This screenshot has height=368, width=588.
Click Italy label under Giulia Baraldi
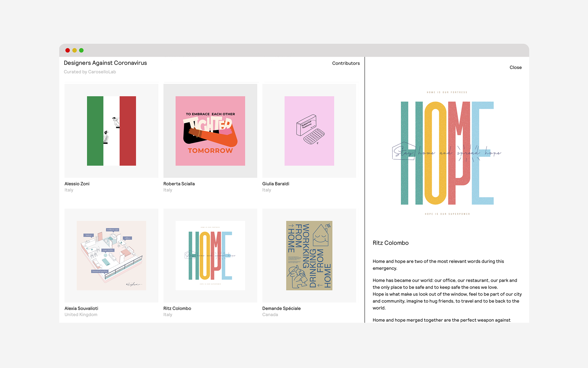267,190
